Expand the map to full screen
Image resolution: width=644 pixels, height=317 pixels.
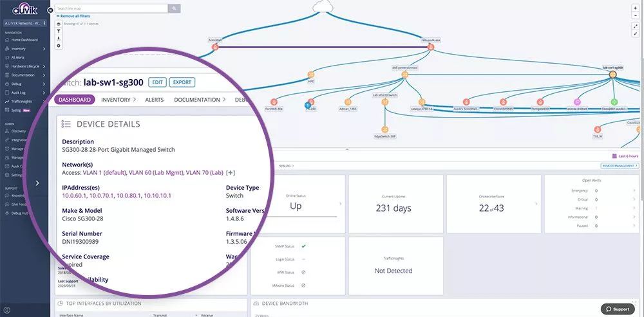(636, 27)
